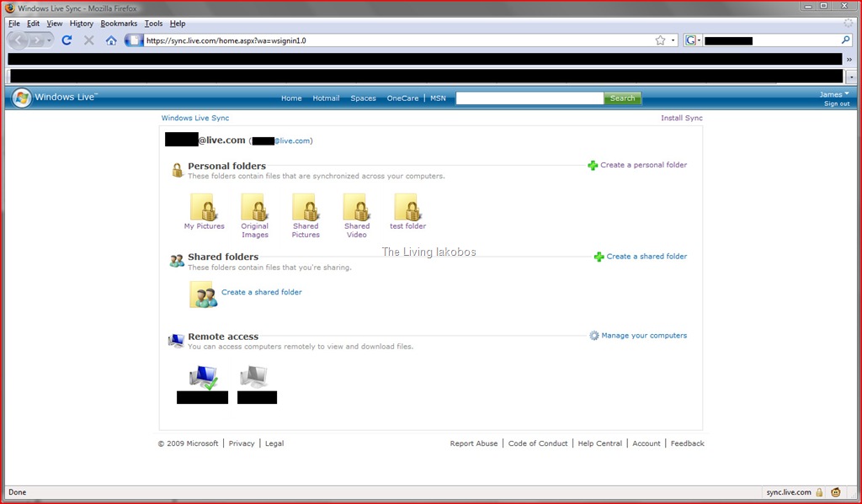Open the Legal footer link
This screenshot has width=862, height=504.
click(x=274, y=443)
